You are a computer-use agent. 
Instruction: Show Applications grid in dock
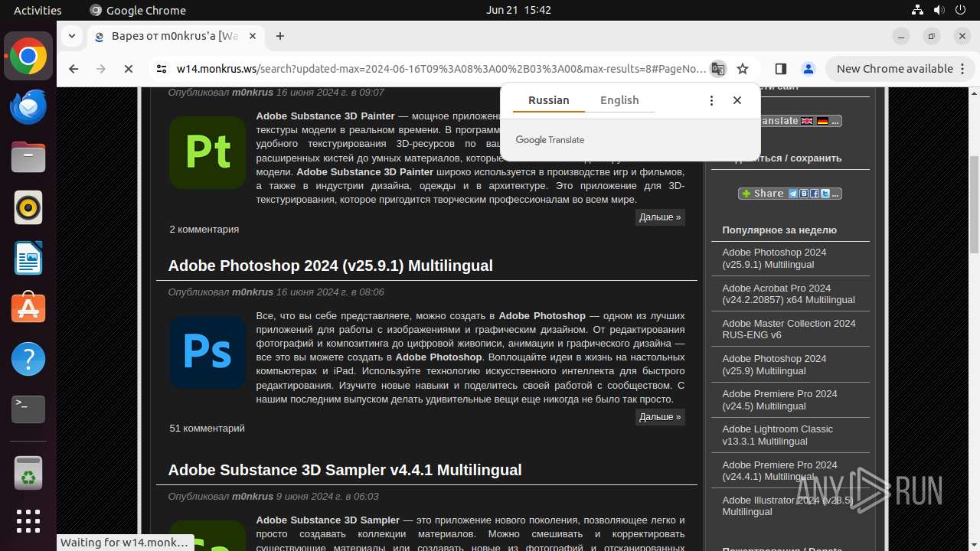point(28,521)
